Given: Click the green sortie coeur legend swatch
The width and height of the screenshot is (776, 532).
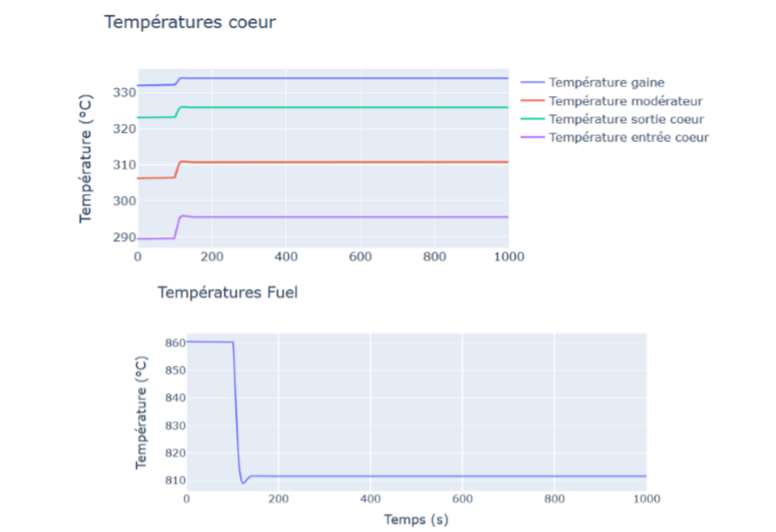Looking at the screenshot, I should click(532, 119).
